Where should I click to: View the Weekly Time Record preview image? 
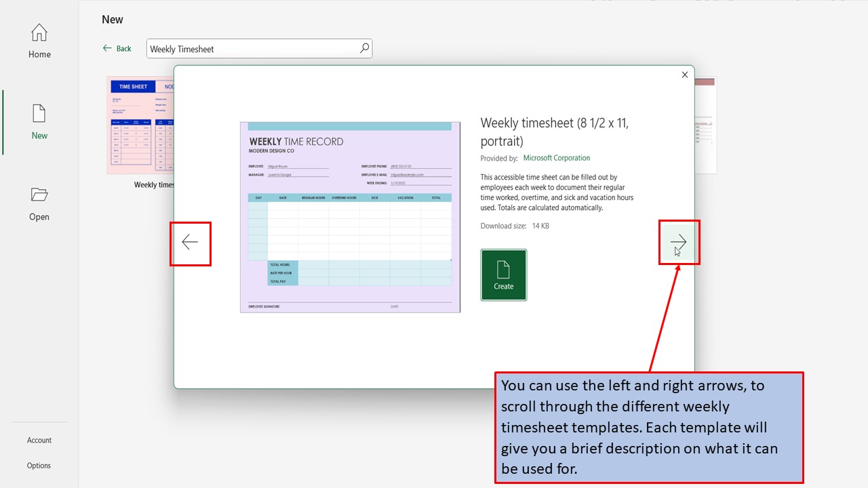[x=350, y=217]
